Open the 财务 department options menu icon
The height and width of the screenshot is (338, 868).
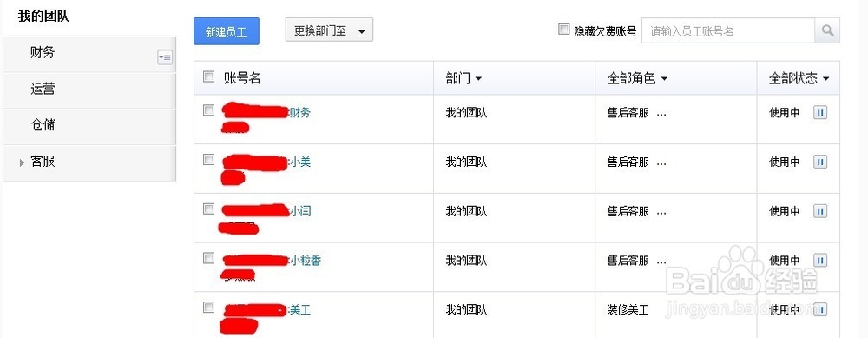click(x=165, y=57)
